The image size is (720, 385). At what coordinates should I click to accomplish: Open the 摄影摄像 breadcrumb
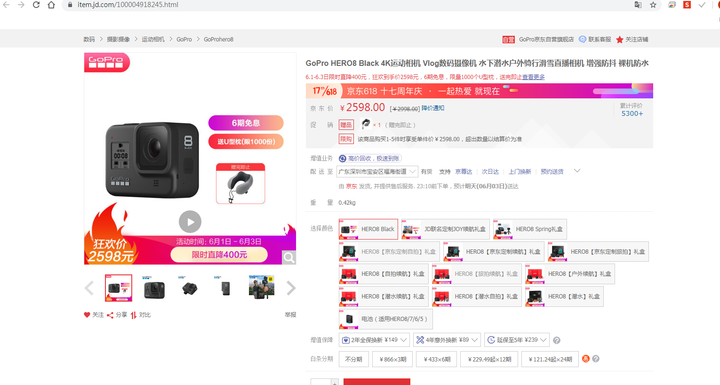point(118,40)
